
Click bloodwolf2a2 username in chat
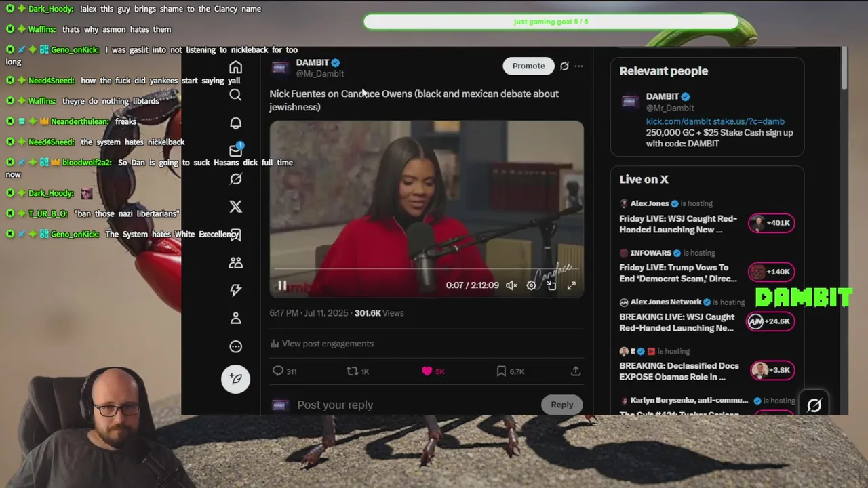(x=87, y=163)
